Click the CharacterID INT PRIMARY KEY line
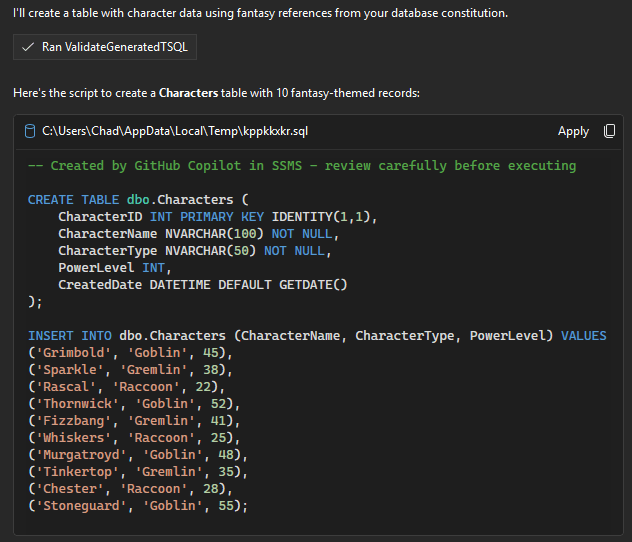This screenshot has height=542, width=632. pos(217,217)
